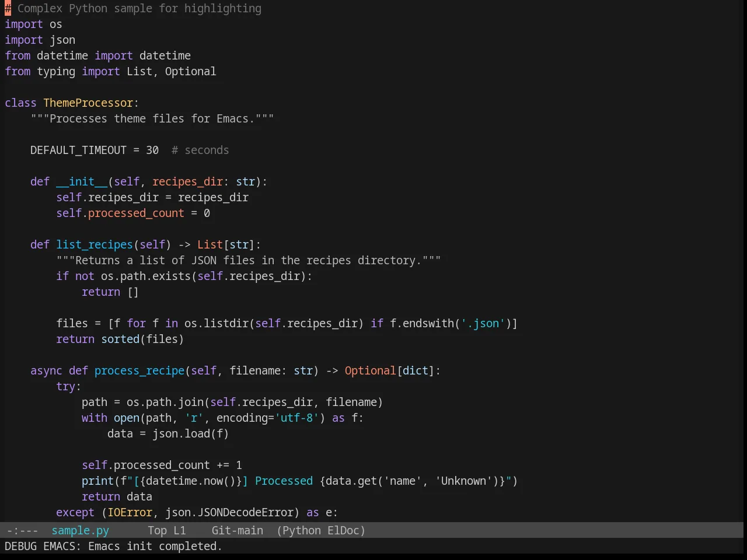Click the Python major mode name
The image size is (747, 560).
(301, 530)
